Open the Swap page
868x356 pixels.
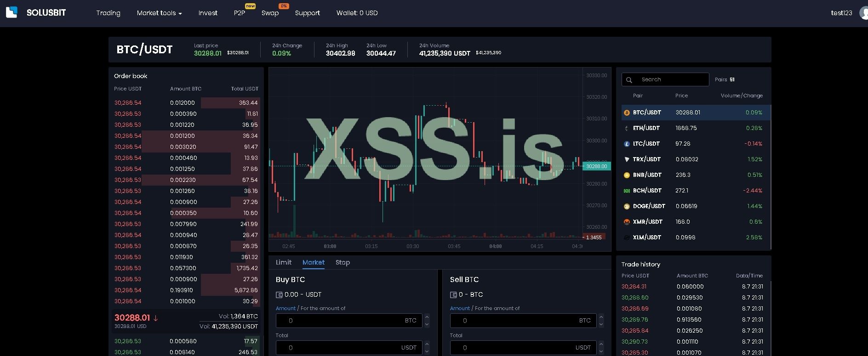tap(270, 13)
